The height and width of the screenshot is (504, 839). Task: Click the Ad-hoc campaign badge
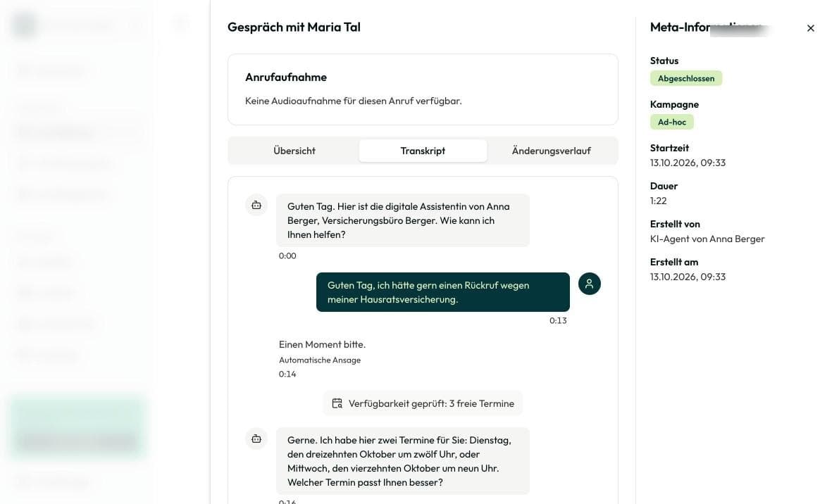(671, 122)
